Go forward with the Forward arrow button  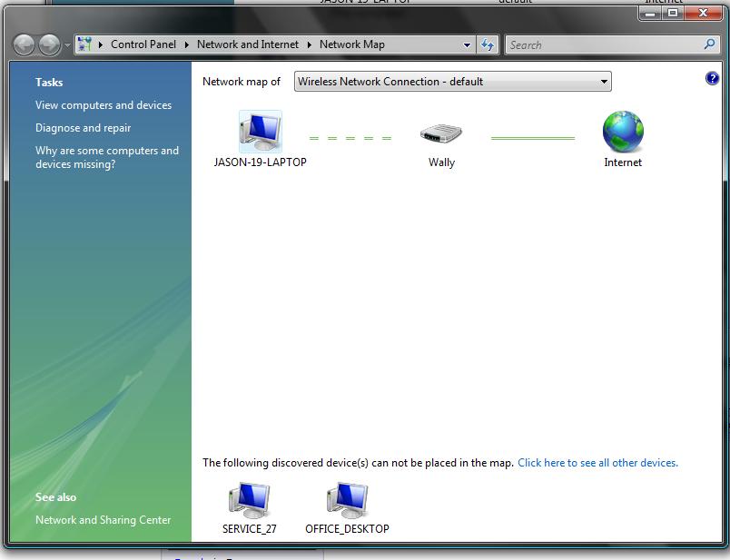pos(49,45)
